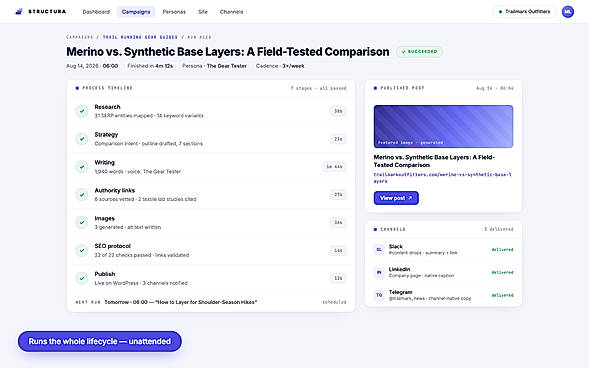The width and height of the screenshot is (589, 368).
Task: Click the "Runs the whole lifecycle" pill
Action: point(100,341)
